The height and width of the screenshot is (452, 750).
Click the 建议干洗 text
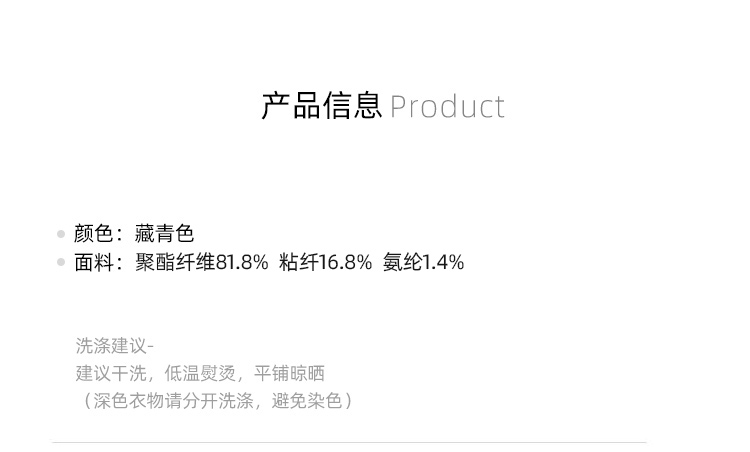(x=111, y=374)
